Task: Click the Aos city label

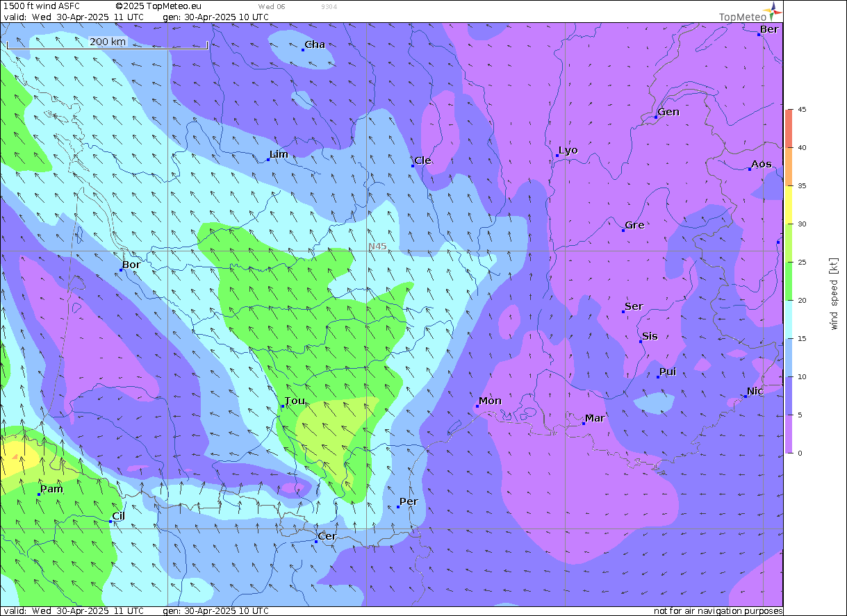Action: tap(762, 164)
